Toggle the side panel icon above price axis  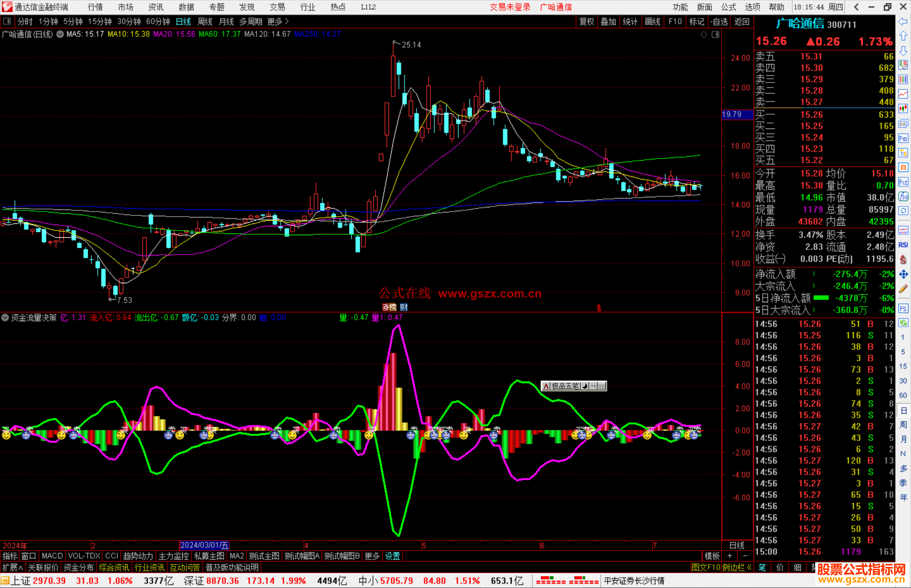[715, 35]
